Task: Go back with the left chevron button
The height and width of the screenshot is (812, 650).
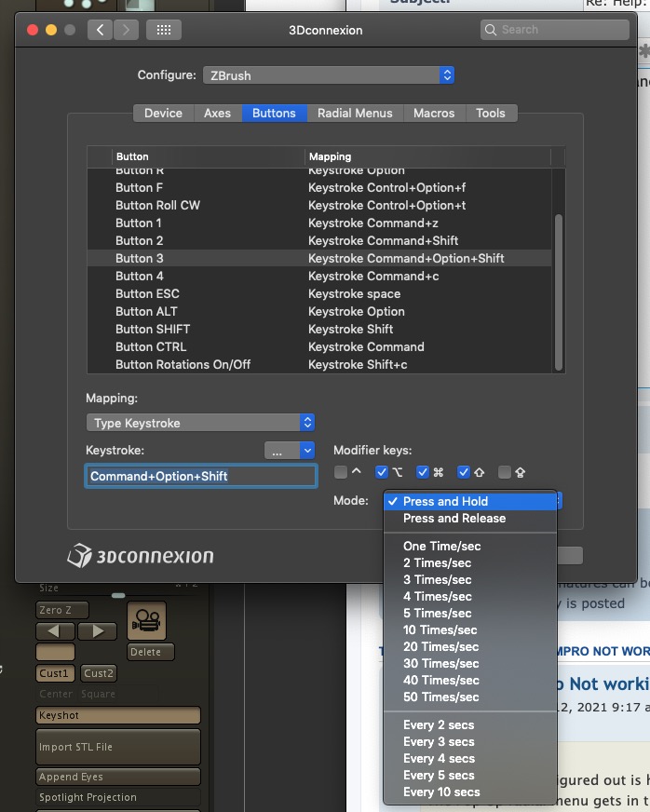Action: [100, 30]
